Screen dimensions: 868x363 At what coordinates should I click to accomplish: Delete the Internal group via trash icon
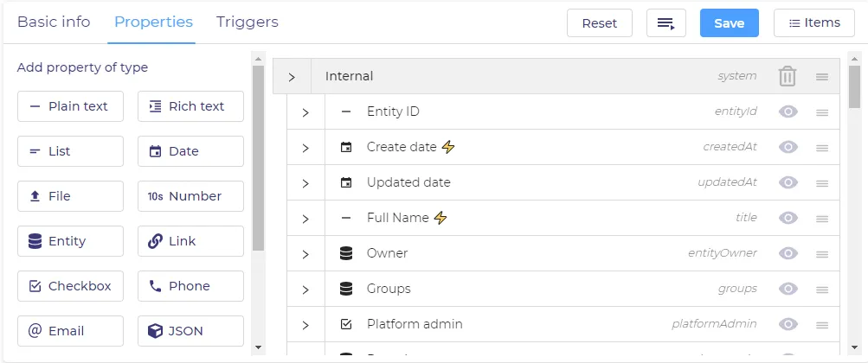pyautogui.click(x=788, y=76)
